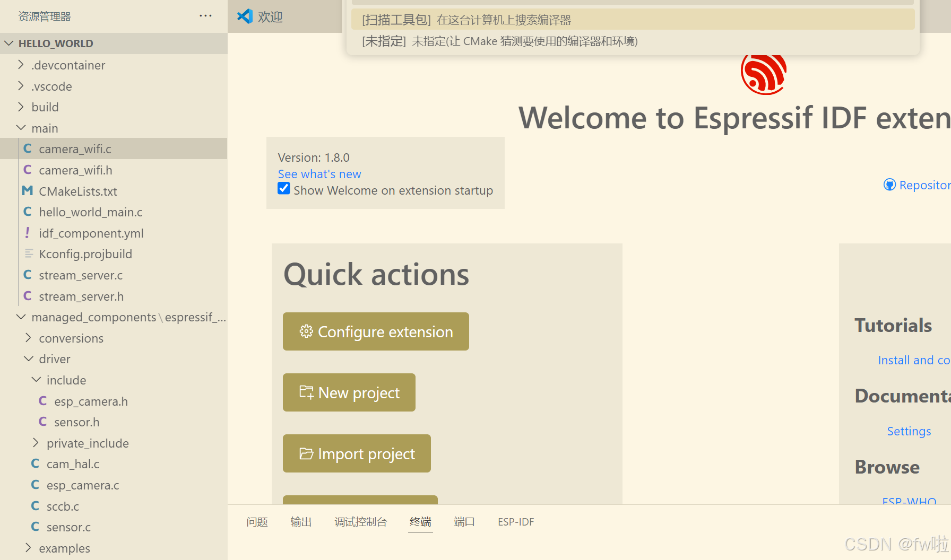Open camera_wifi.c file name

click(x=75, y=149)
